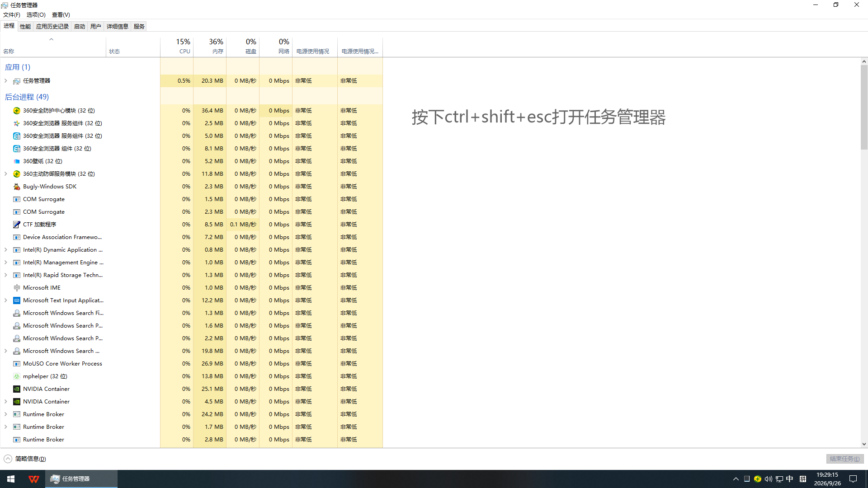Open the notification center icon

pyautogui.click(x=853, y=479)
